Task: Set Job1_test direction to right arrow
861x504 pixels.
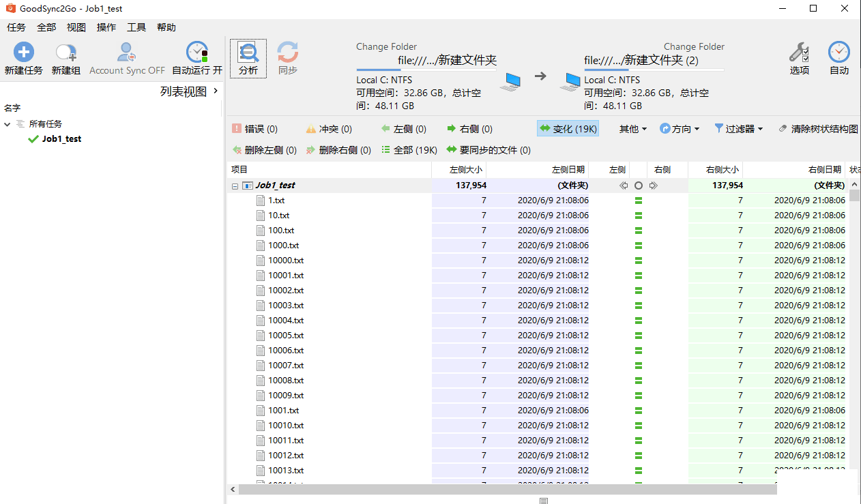Action: coord(654,186)
